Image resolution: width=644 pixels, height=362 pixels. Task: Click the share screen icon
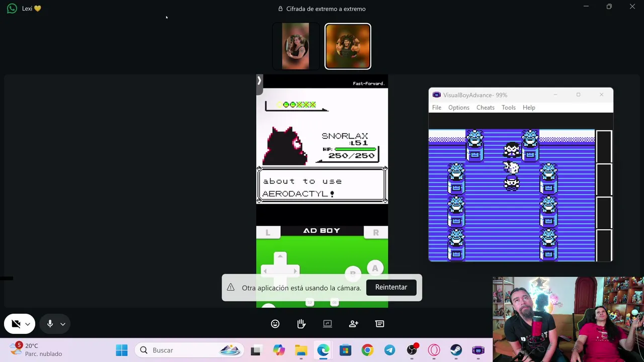pos(328,324)
